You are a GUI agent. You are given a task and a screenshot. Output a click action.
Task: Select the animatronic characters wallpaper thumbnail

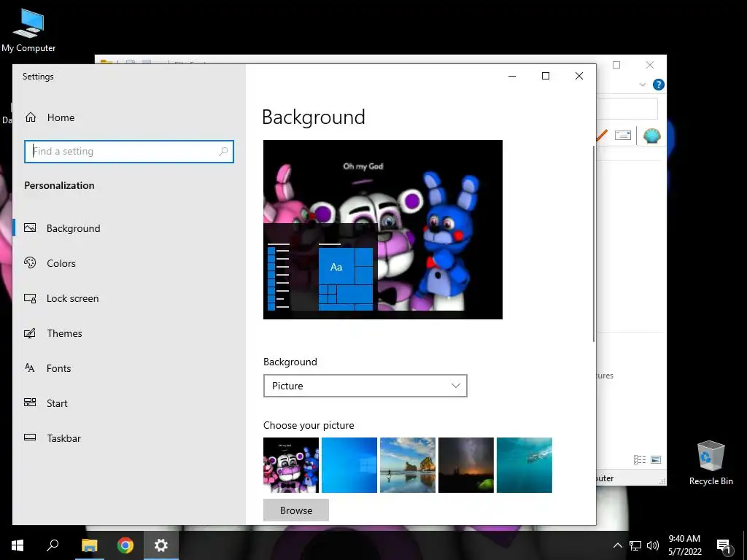coord(291,465)
